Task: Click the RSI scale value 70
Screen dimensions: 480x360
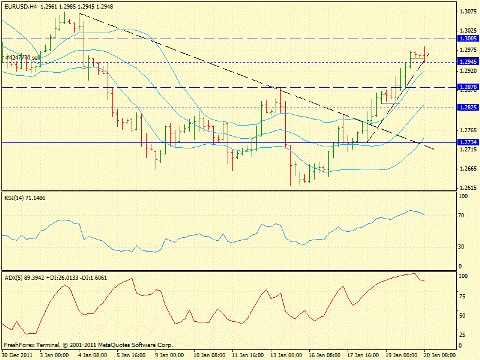Action: pyautogui.click(x=461, y=216)
